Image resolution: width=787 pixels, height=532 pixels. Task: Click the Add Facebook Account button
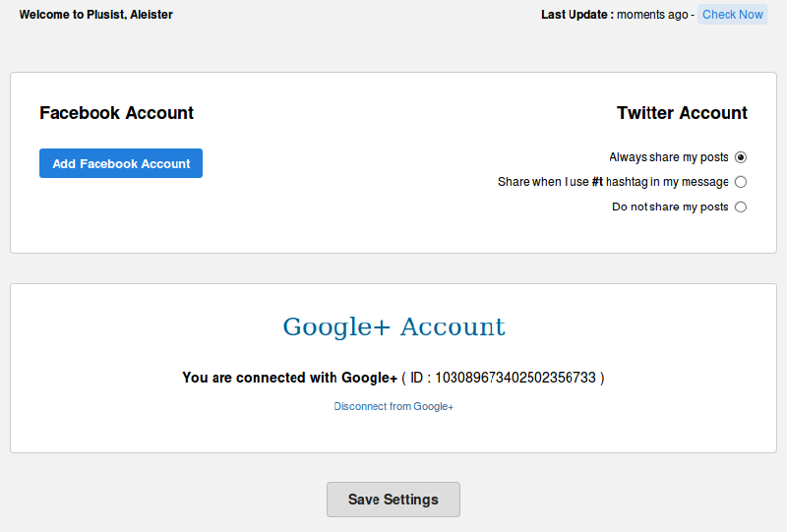click(121, 163)
